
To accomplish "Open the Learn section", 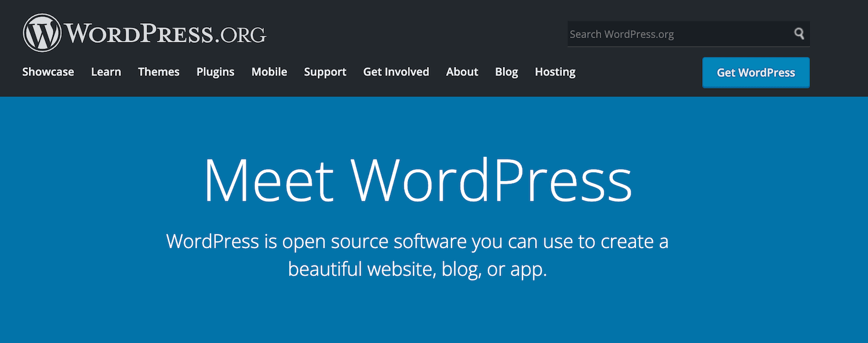I will (106, 72).
